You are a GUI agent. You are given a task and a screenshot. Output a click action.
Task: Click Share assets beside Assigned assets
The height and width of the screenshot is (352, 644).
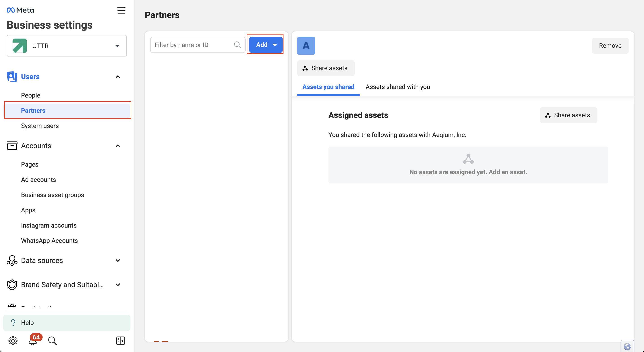(568, 115)
